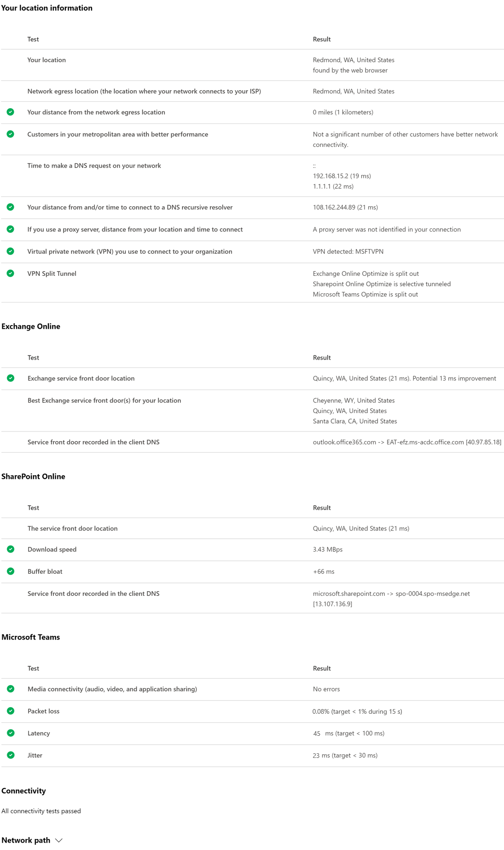Click the VPN Split Tunnel status icon
The height and width of the screenshot is (850, 504).
pyautogui.click(x=11, y=274)
